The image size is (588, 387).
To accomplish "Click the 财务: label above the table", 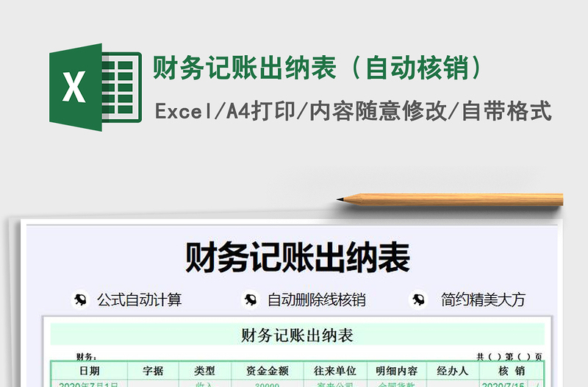I will coord(86,356).
